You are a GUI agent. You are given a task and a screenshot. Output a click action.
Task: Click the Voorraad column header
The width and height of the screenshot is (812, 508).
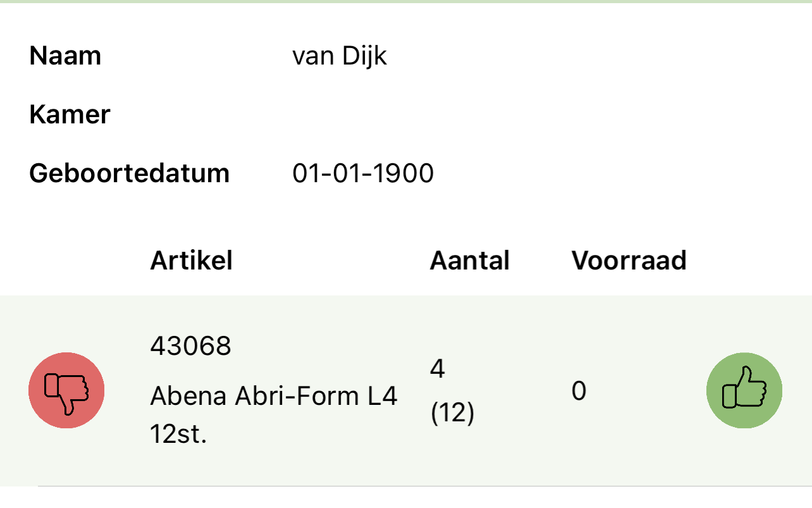click(x=629, y=261)
